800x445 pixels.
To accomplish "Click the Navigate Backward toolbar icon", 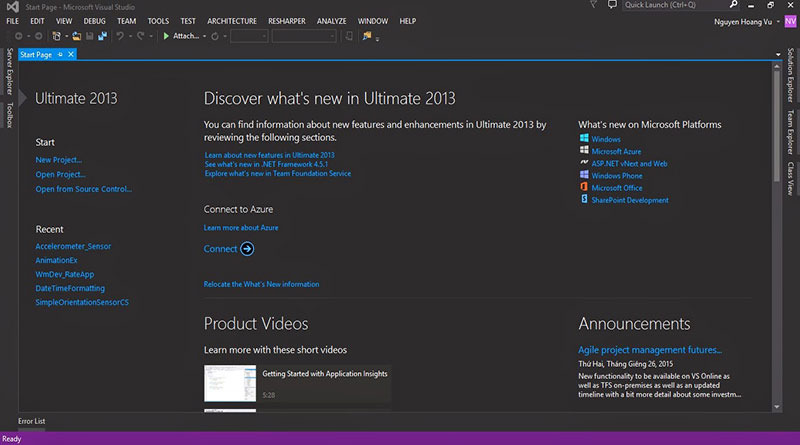I will click(x=18, y=36).
